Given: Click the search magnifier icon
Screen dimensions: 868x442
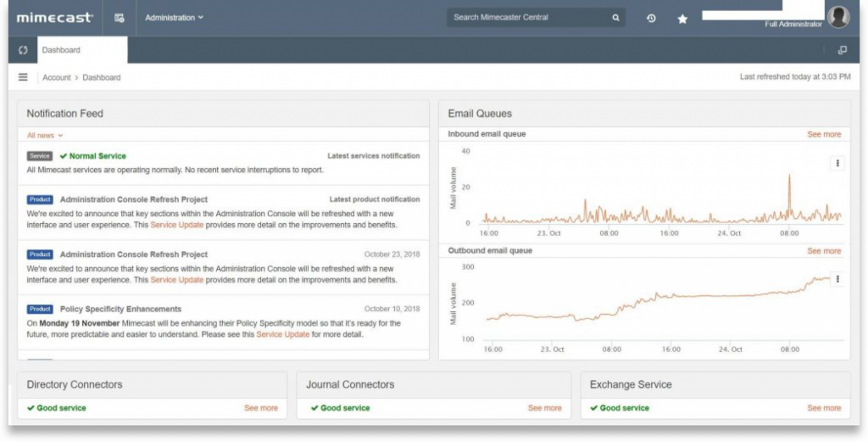Looking at the screenshot, I should point(615,18).
